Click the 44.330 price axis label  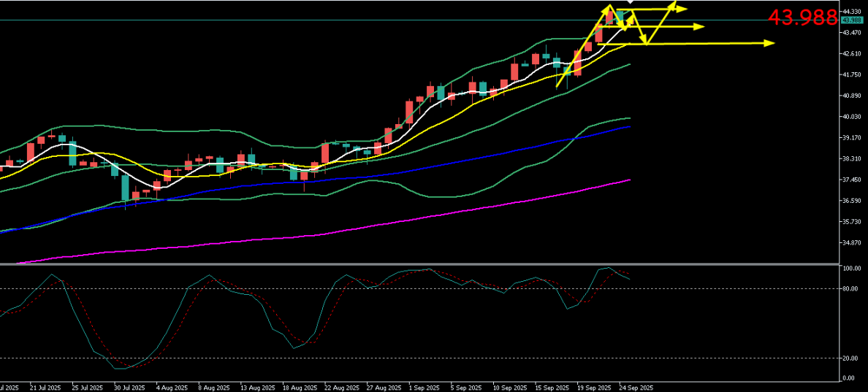click(851, 12)
